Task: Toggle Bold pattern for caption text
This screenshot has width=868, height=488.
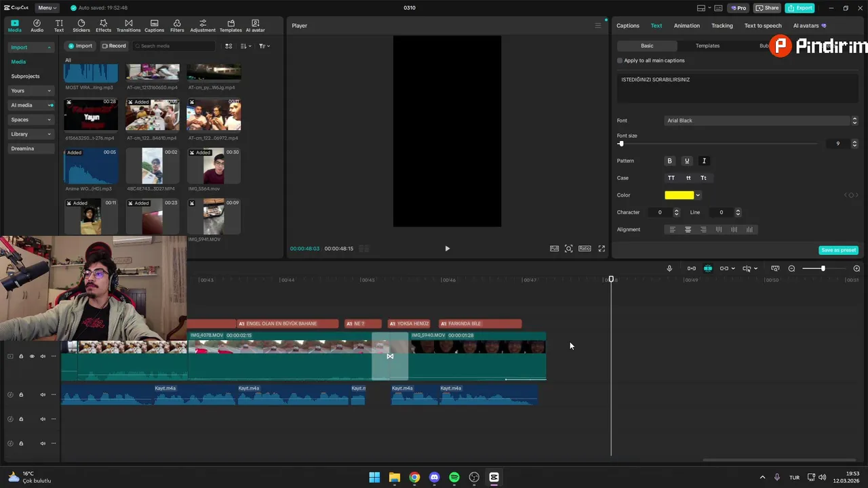Action: 670,161
